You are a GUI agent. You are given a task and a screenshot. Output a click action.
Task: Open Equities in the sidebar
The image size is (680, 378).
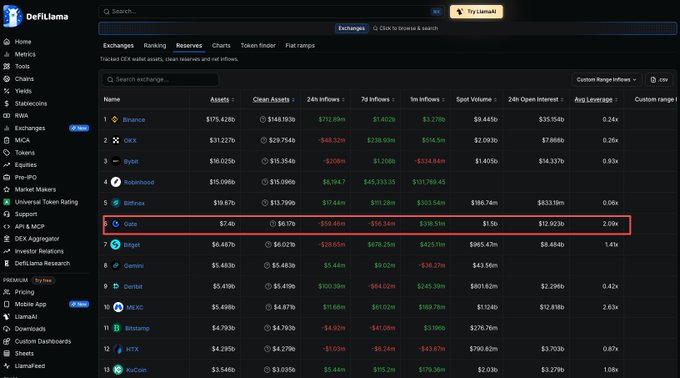(26, 165)
